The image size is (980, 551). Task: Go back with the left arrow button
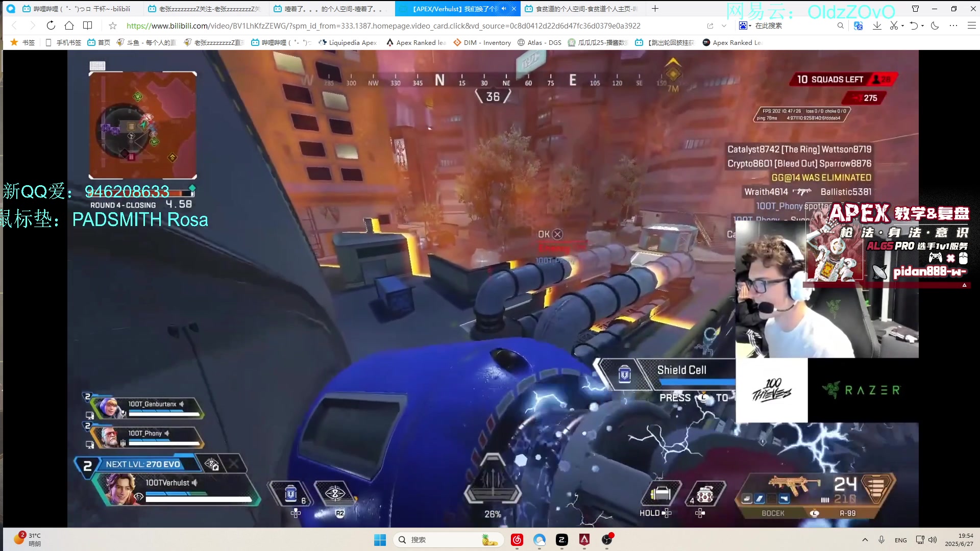pos(14,26)
